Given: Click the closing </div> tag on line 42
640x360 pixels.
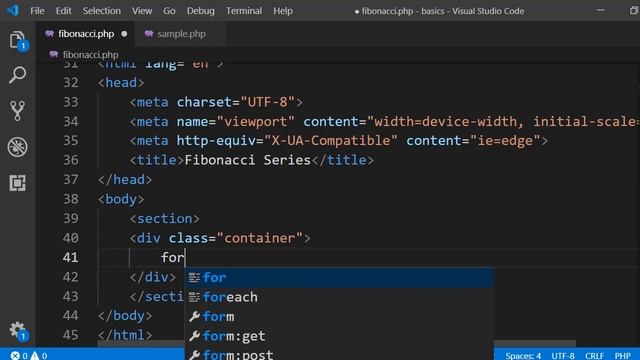Looking at the screenshot, I should coord(153,277).
